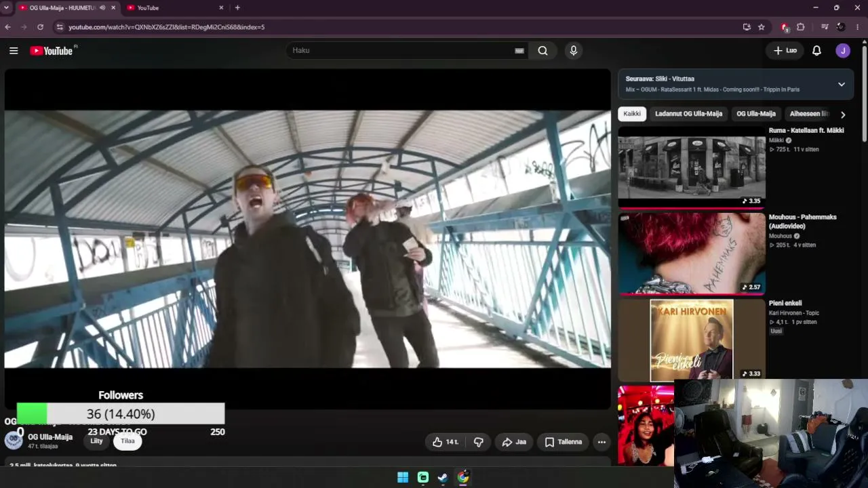868x488 pixels.
Task: Reload the current page
Action: tap(40, 27)
